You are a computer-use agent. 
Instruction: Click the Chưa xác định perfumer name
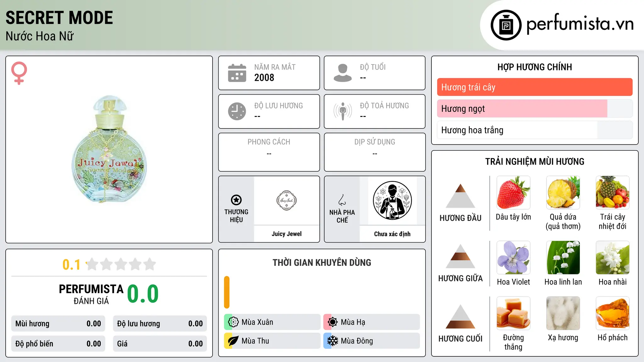(392, 234)
